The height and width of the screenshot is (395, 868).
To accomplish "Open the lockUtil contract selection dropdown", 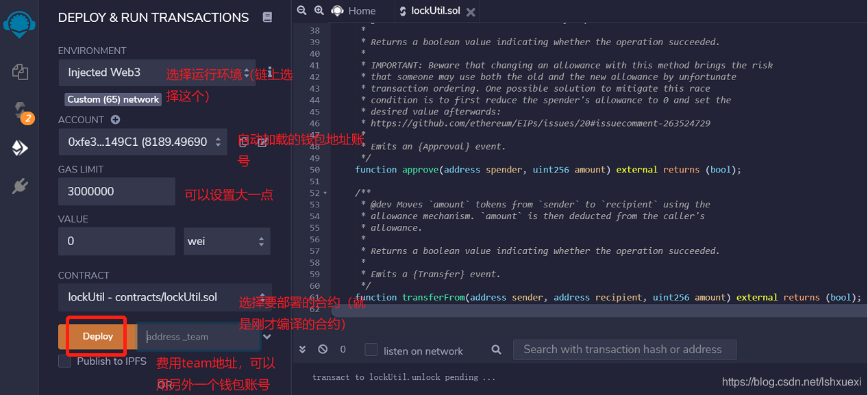I will tap(165, 297).
